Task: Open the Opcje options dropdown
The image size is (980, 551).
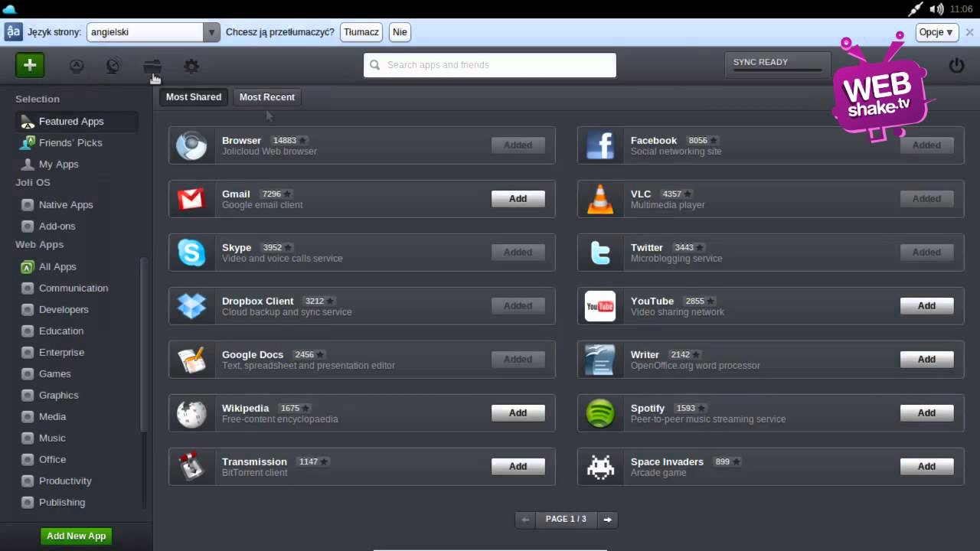Action: 936,32
